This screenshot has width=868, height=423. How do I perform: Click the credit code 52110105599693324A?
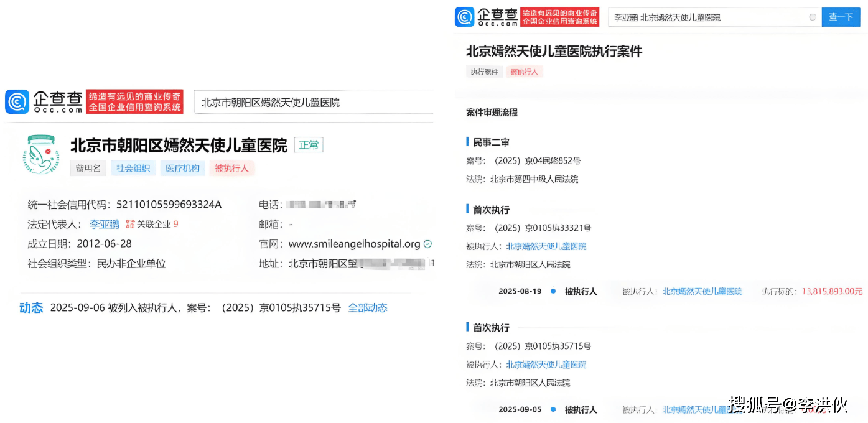(169, 205)
